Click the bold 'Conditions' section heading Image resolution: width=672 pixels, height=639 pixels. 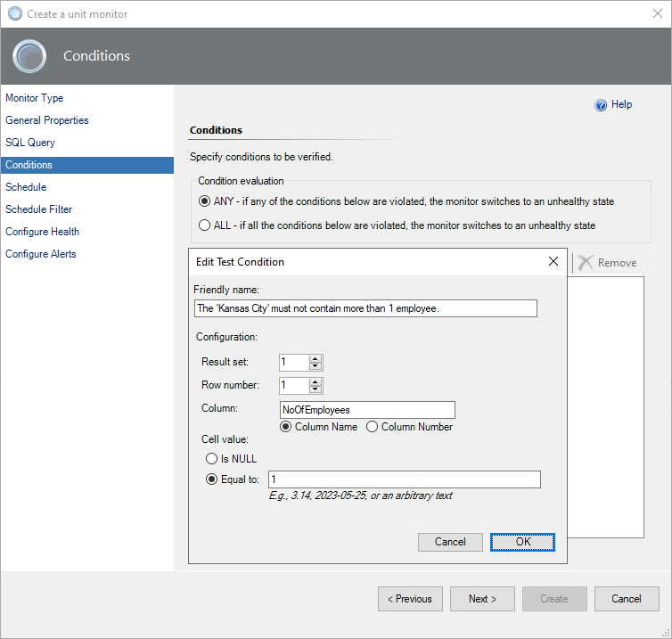click(x=216, y=130)
